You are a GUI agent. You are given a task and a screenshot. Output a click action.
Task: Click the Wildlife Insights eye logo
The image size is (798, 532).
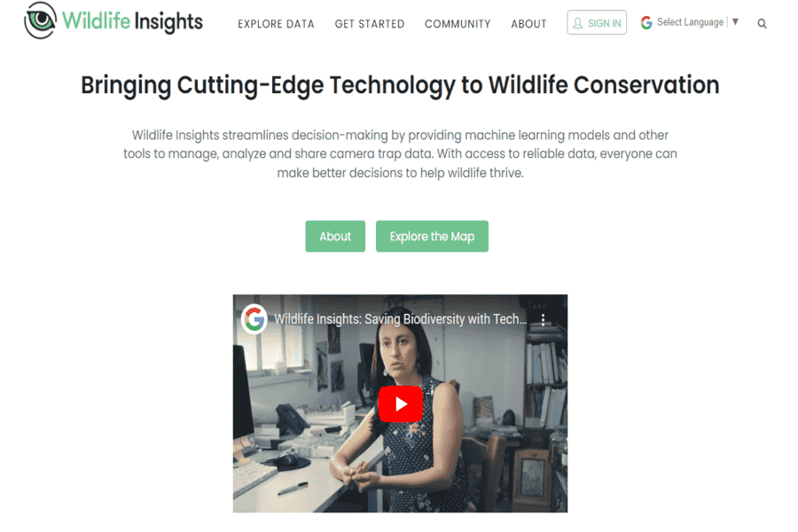coord(40,20)
